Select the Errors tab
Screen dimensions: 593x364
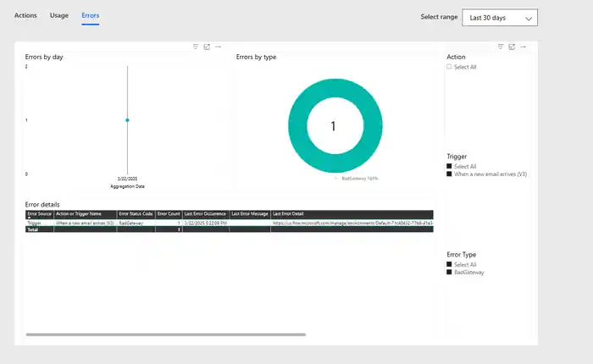pos(91,15)
